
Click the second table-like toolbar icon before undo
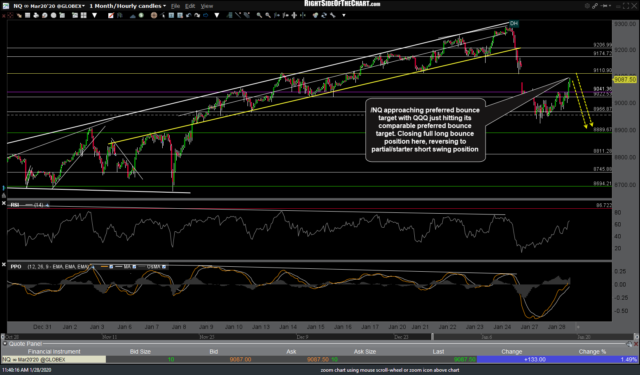(179, 15)
